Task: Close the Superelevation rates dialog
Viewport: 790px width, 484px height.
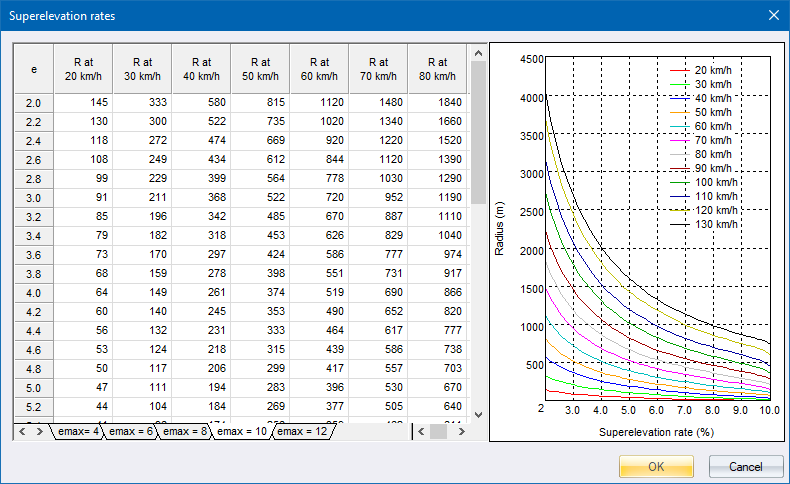Action: (x=772, y=15)
